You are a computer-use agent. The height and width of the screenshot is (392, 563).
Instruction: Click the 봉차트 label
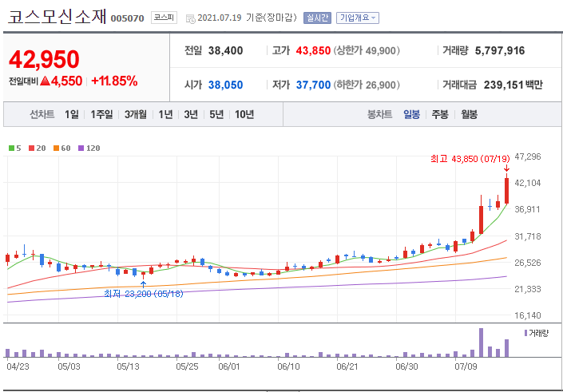coord(379,114)
